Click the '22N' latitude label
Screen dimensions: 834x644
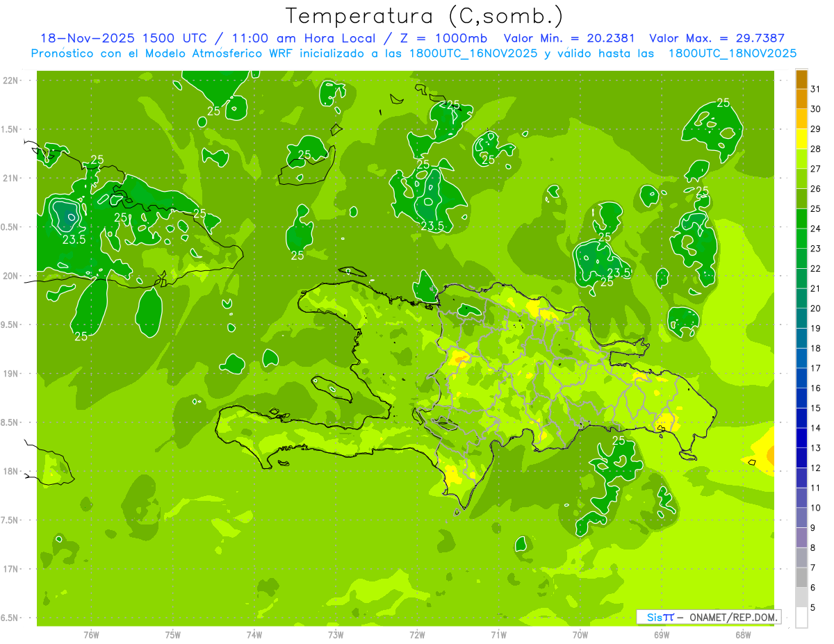point(11,81)
